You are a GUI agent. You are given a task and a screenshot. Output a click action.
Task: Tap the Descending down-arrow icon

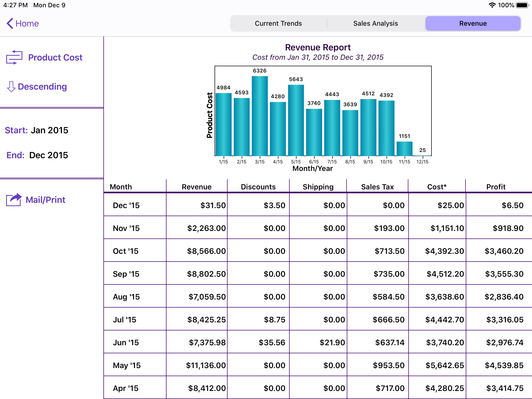[x=11, y=87]
